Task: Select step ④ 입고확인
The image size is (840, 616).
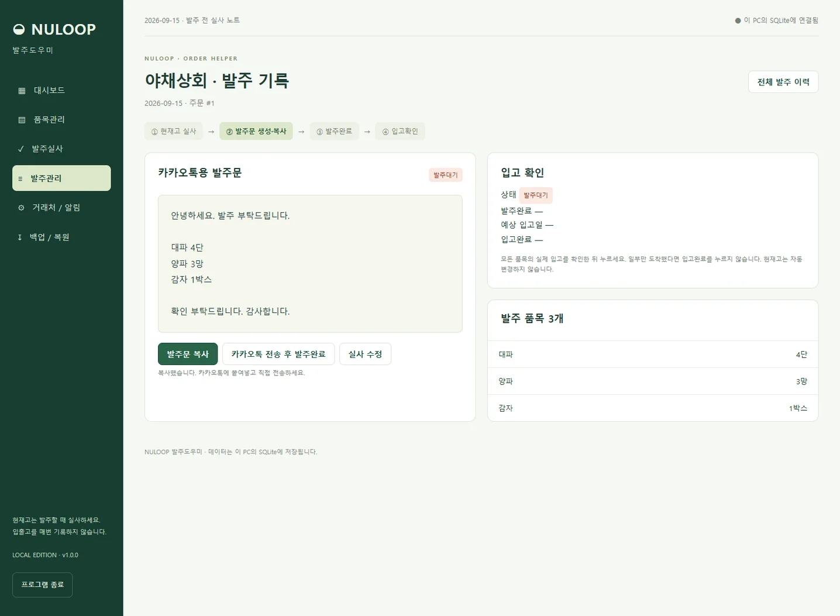Action: click(x=400, y=131)
